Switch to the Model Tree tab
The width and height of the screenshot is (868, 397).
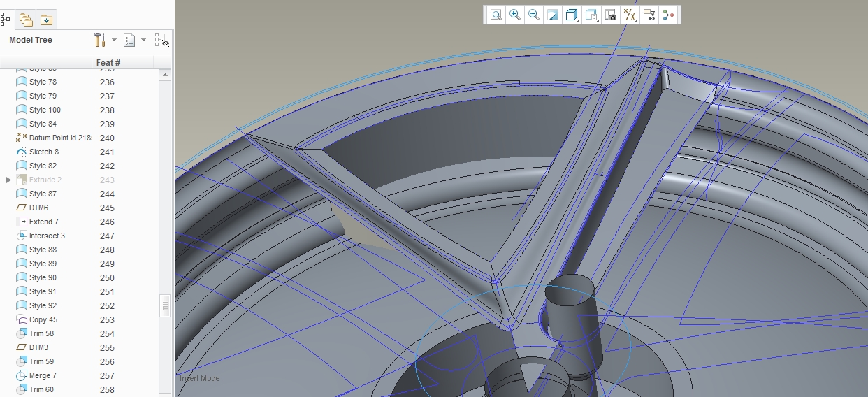click(6, 20)
